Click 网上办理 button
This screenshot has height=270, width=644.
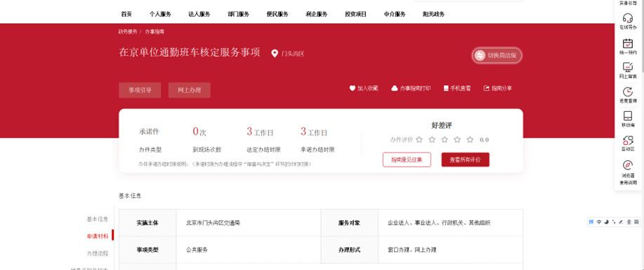(x=190, y=91)
